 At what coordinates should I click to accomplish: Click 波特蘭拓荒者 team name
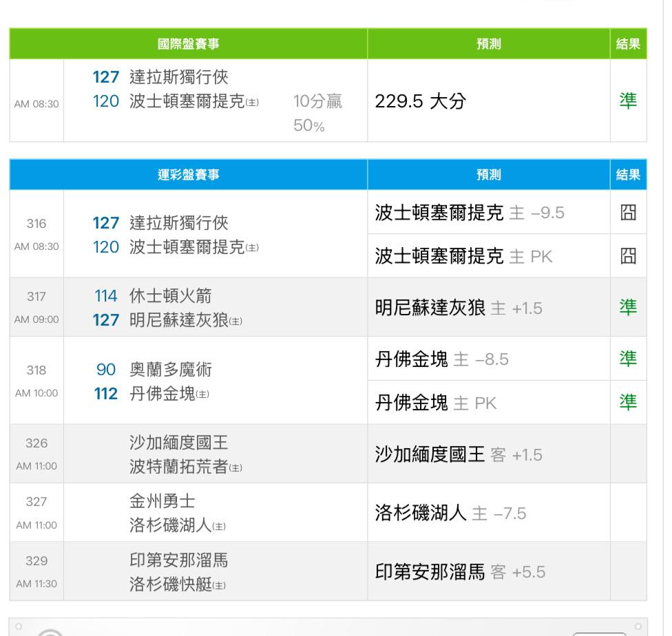179,467
